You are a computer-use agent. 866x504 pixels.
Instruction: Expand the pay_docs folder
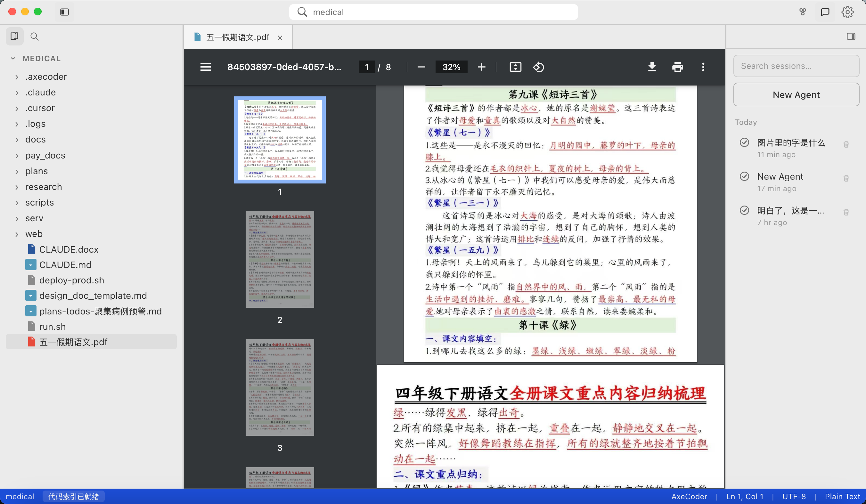pos(45,155)
